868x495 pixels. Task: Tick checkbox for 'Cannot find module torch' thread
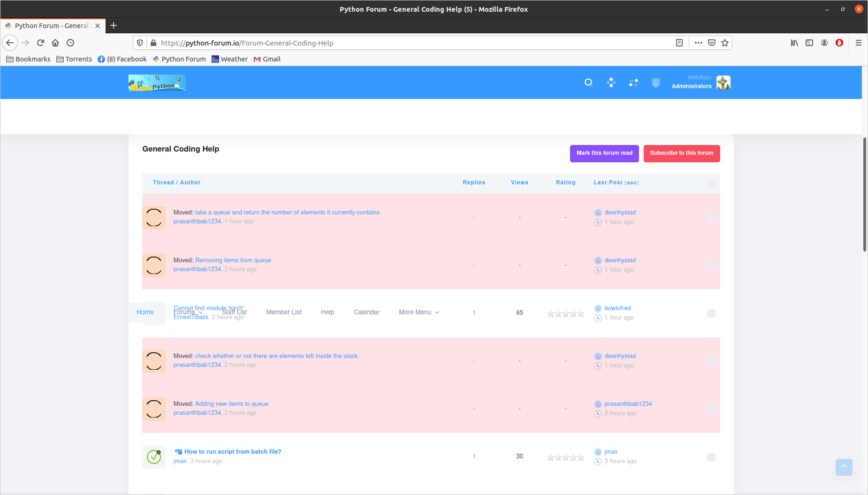tap(711, 313)
